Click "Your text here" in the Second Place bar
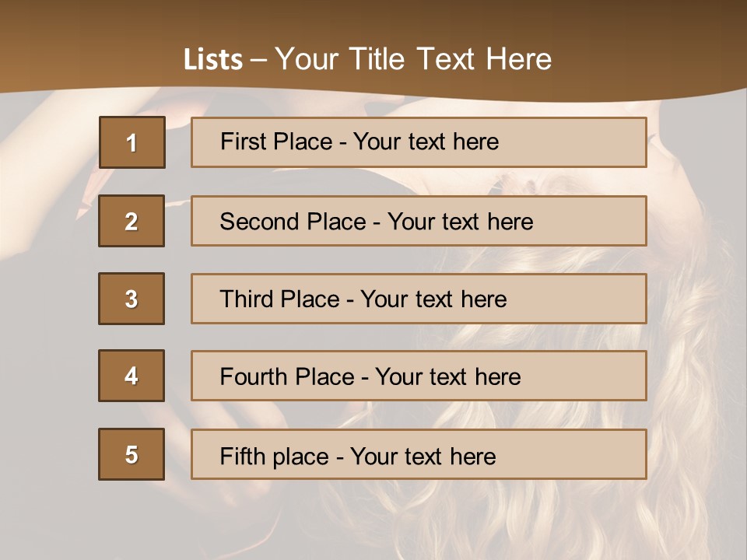 pyautogui.click(x=460, y=222)
